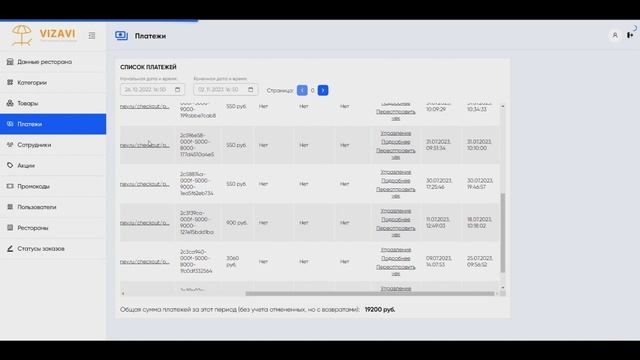640x360 pixels.
Task: Click the 900 руб. amount cell
Action: tap(237, 223)
